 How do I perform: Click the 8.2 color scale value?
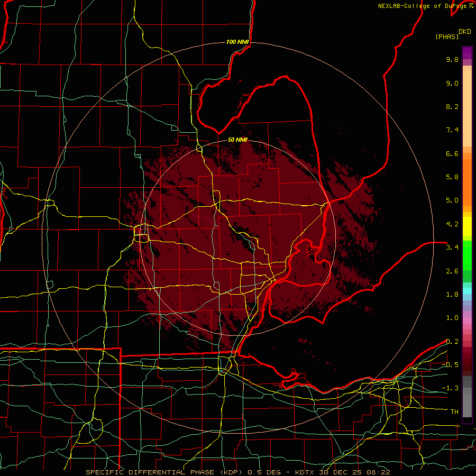(452, 106)
